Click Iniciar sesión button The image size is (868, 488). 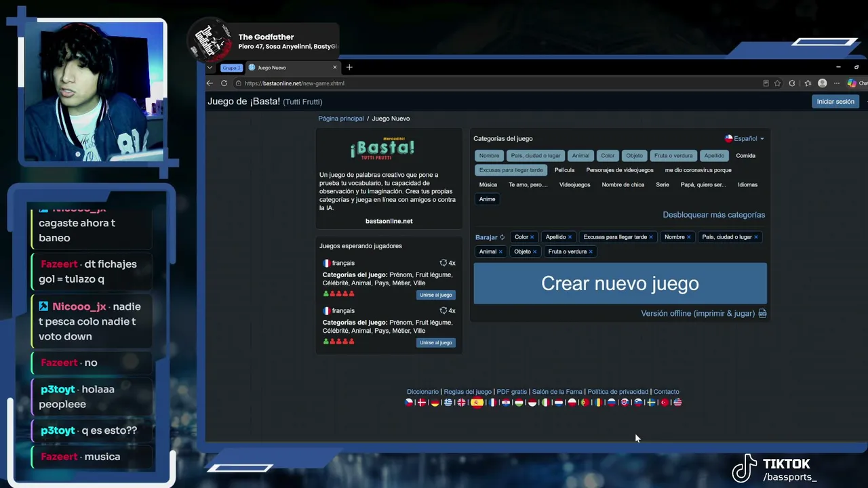[x=835, y=102]
